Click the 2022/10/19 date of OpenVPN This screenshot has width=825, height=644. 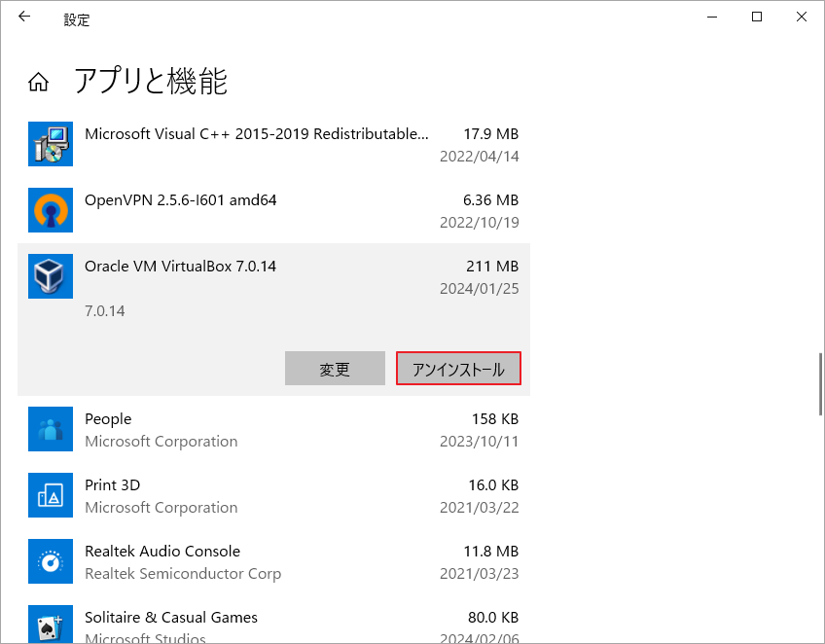point(480,223)
